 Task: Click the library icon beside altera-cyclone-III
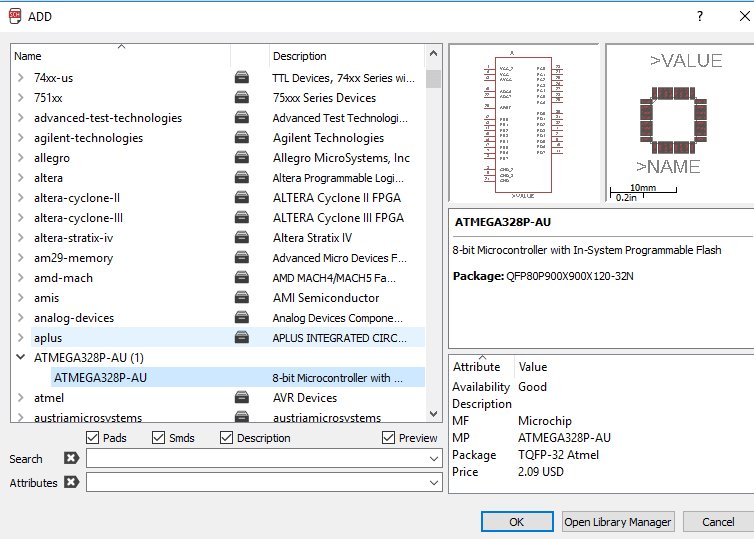point(241,218)
